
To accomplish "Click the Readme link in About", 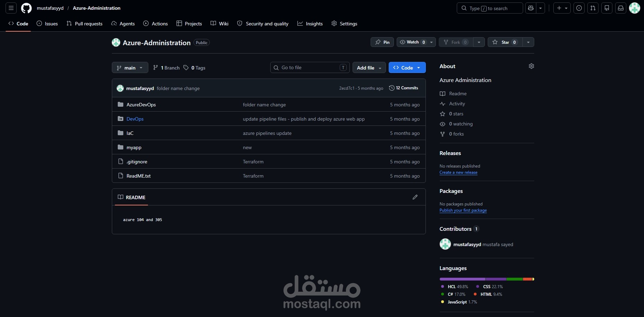I will click(453, 94).
